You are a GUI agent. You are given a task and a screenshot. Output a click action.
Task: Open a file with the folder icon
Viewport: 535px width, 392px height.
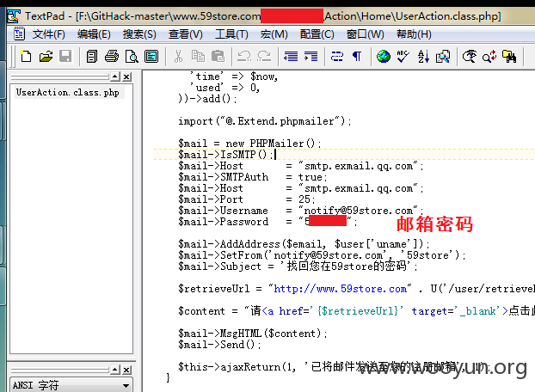click(x=46, y=56)
